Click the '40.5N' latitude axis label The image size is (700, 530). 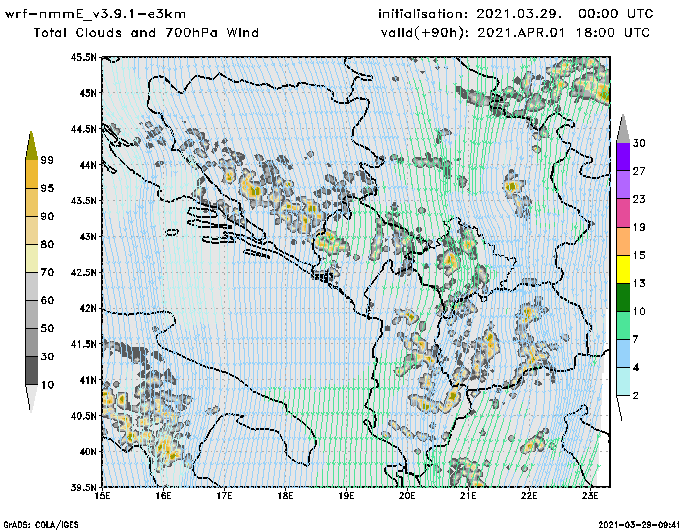[83, 416]
